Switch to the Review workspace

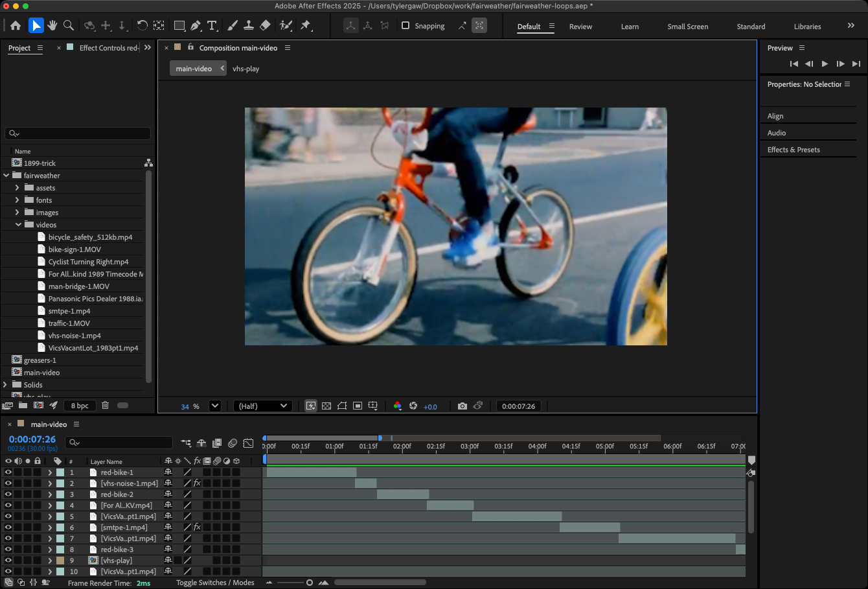click(x=580, y=27)
